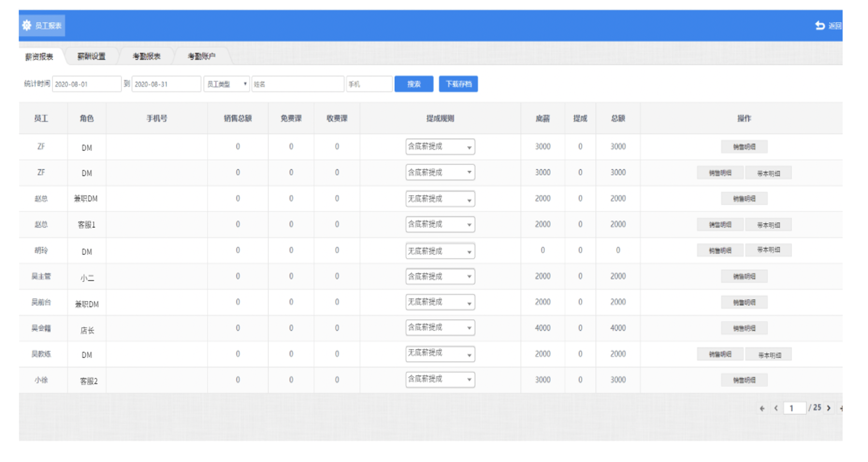The width and height of the screenshot is (868, 462).
Task: Open 提成规则 dropdown in 胡玲 row
Action: (440, 251)
